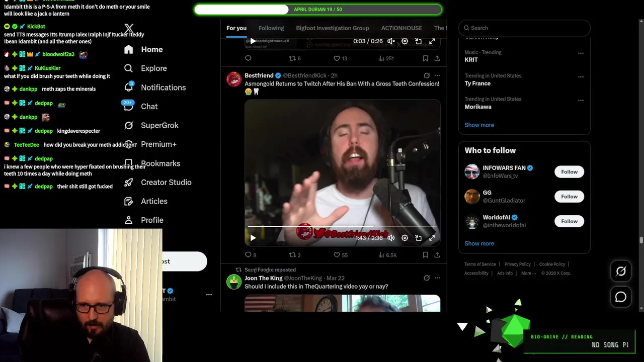
Task: Open more options on Joon The King post
Action: coord(437,278)
